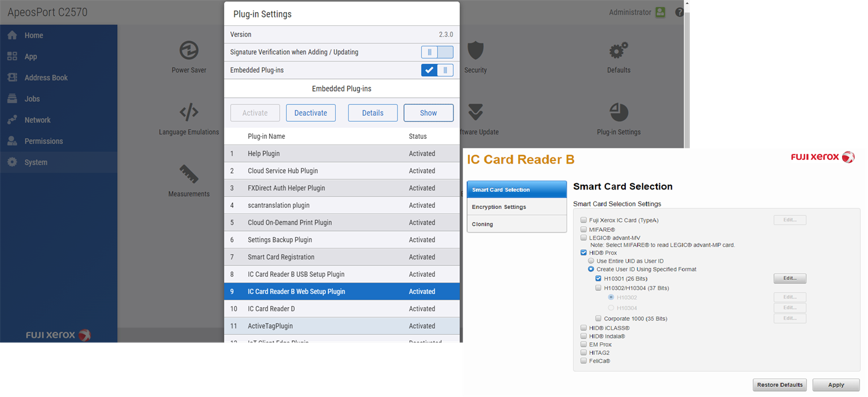Uncheck H10301 (26 Bits) checkbox
The width and height of the screenshot is (868, 397).
599,279
